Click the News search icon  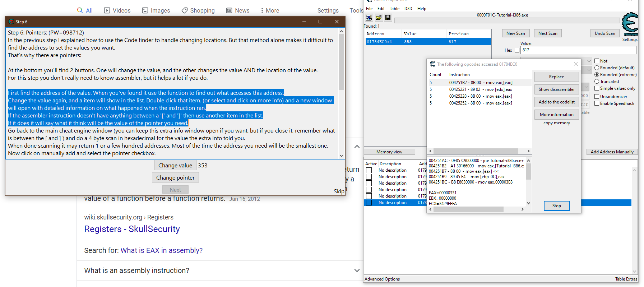(x=229, y=10)
